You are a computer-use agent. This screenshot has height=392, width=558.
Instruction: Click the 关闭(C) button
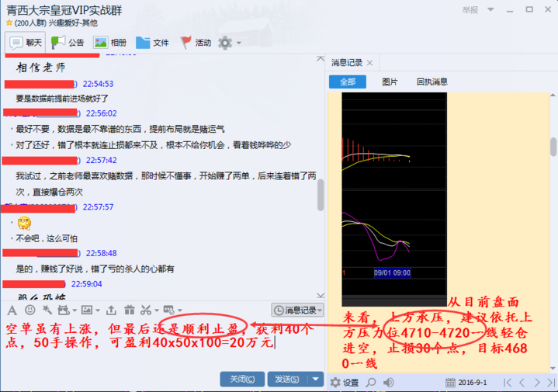pos(242,379)
